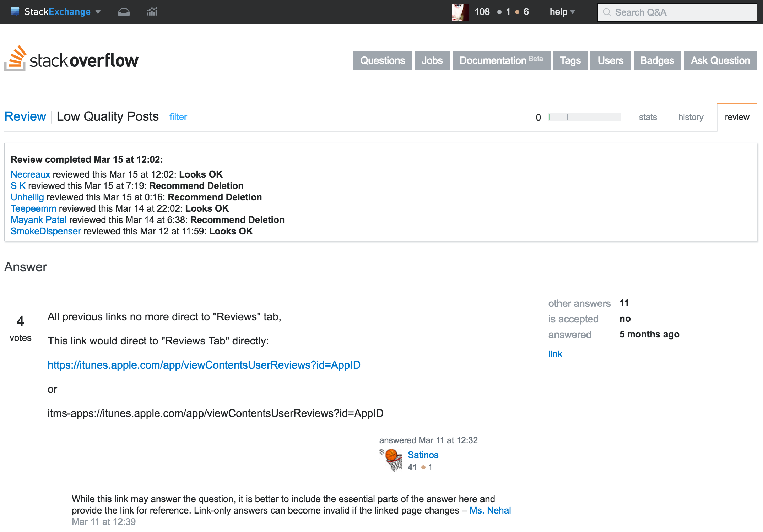The image size is (763, 532).
Task: Open S K reviewer profile
Action: tap(18, 186)
